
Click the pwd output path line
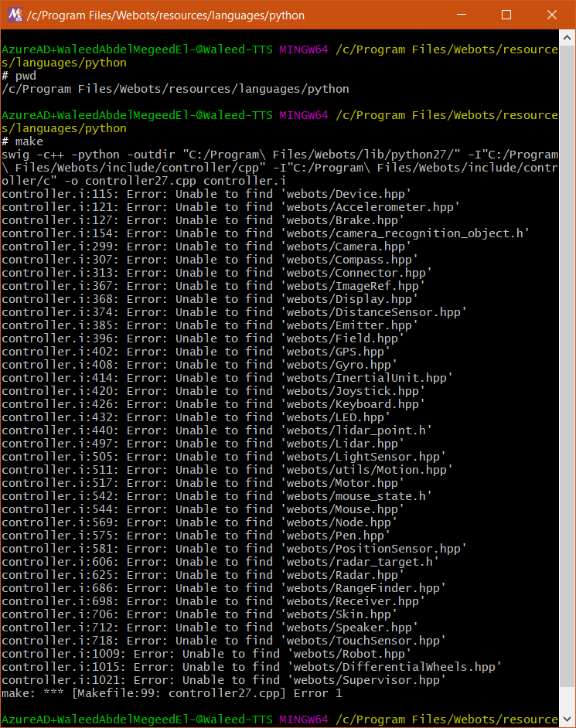[x=176, y=89]
